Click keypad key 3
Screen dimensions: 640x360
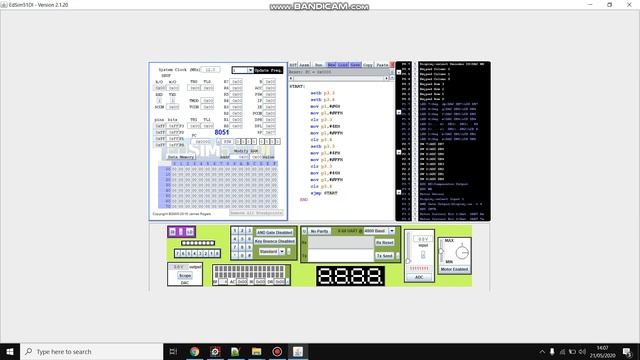249,231
